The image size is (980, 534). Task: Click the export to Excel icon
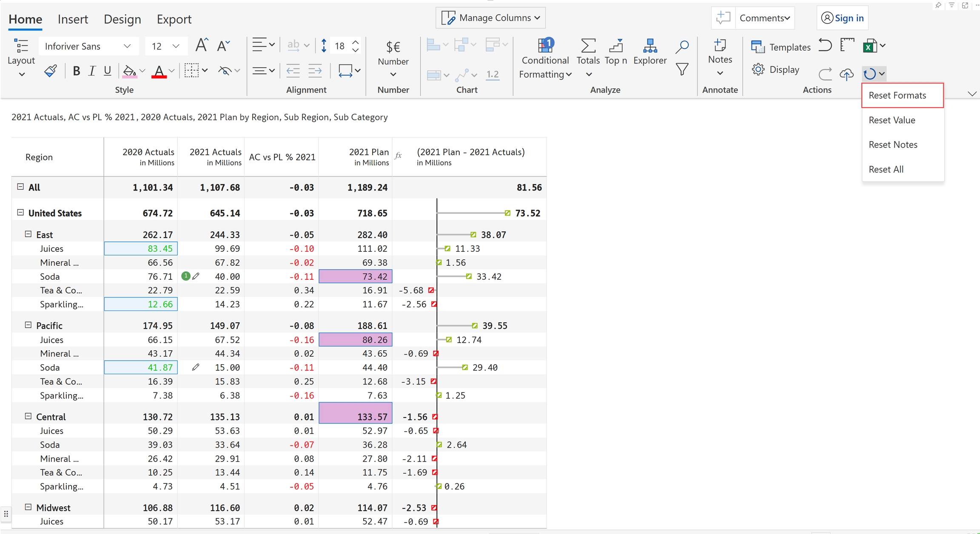click(x=869, y=46)
